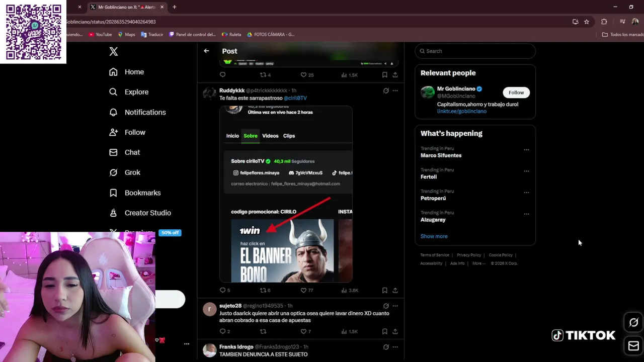Expand the More footer menu

point(479,263)
